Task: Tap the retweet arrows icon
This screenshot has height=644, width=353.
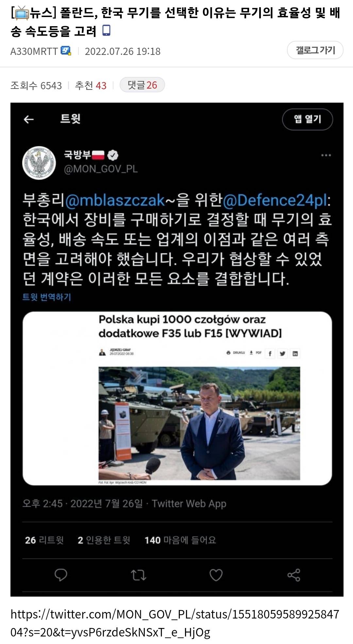Action: pos(138,575)
